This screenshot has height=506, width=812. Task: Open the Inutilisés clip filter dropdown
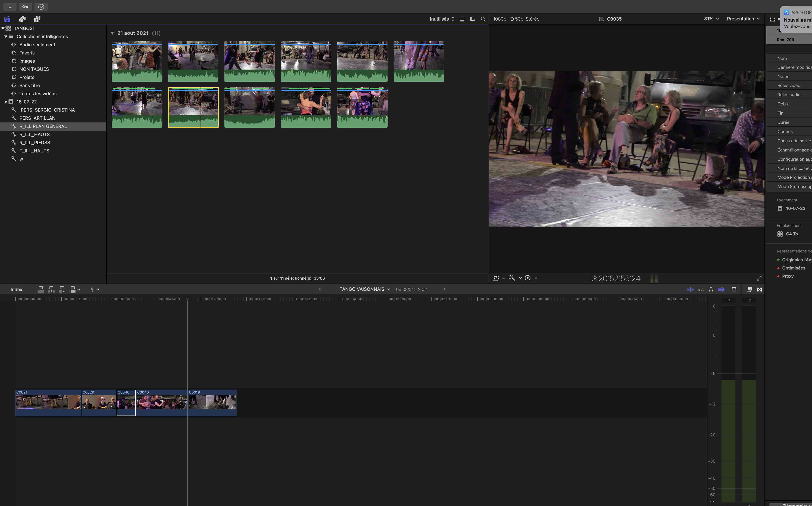point(442,19)
